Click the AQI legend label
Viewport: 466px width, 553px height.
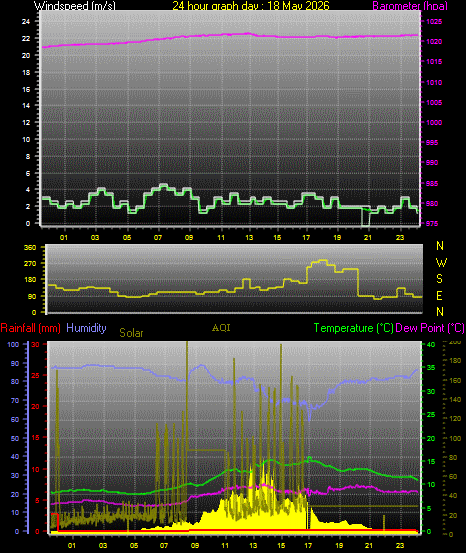click(221, 328)
